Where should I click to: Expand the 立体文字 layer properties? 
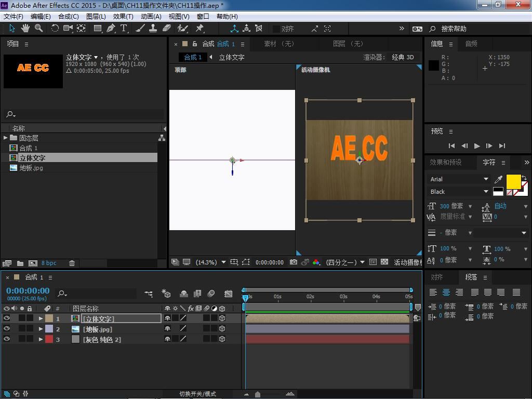coord(41,318)
